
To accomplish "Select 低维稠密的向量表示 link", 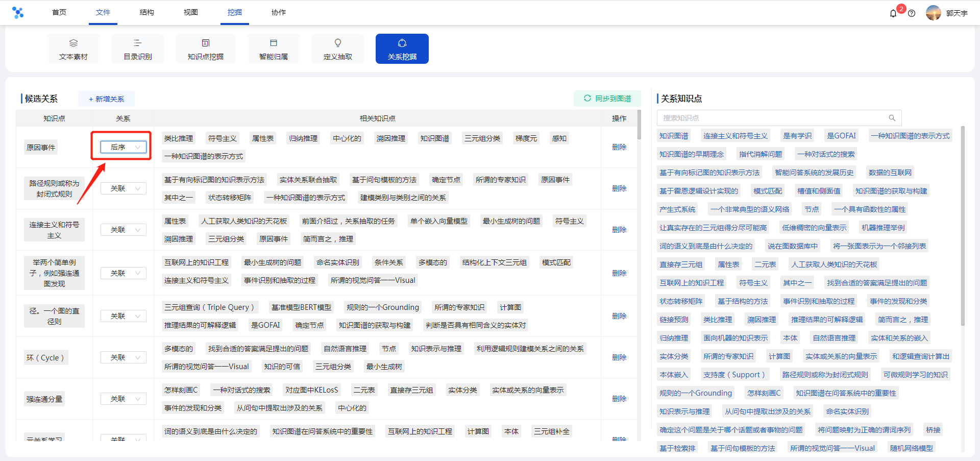I will pyautogui.click(x=814, y=228).
